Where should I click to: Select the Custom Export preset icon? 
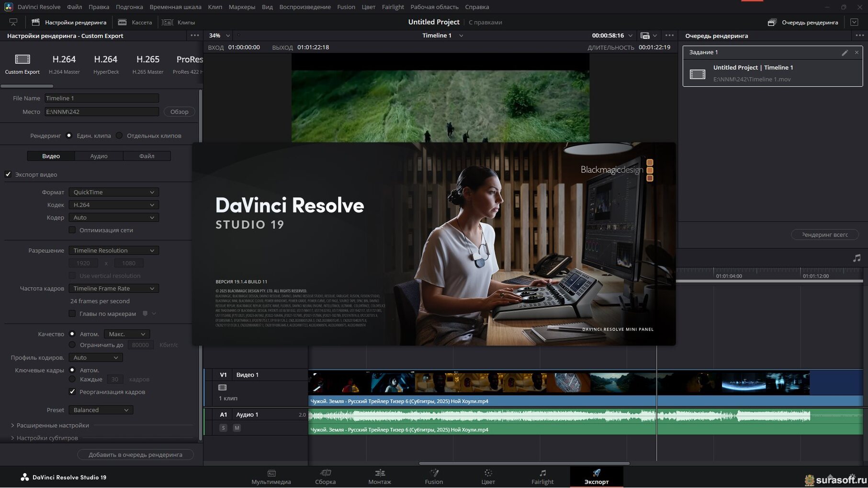pyautogui.click(x=22, y=59)
